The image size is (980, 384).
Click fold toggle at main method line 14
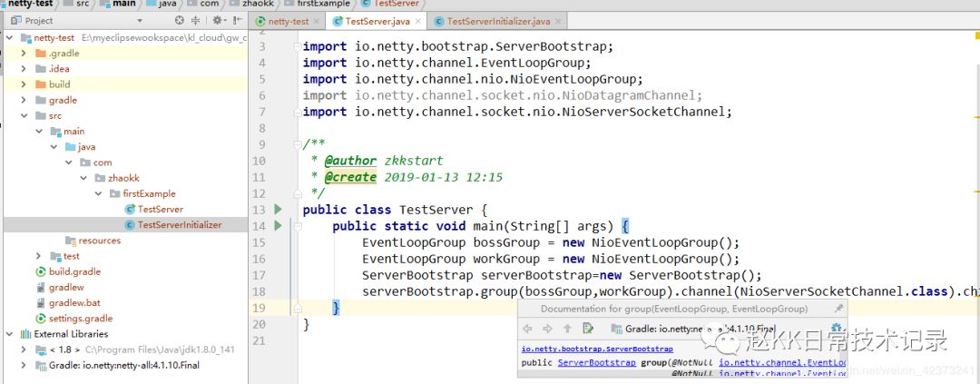pyautogui.click(x=298, y=226)
